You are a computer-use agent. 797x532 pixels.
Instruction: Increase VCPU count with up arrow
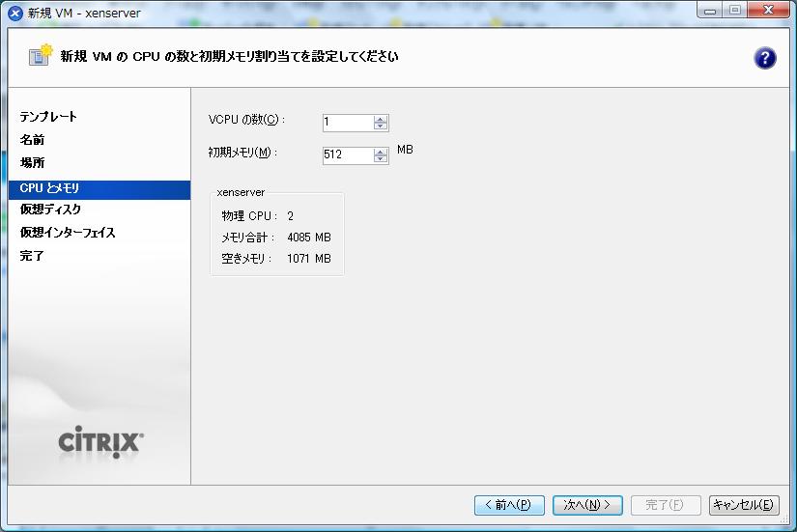click(x=381, y=119)
